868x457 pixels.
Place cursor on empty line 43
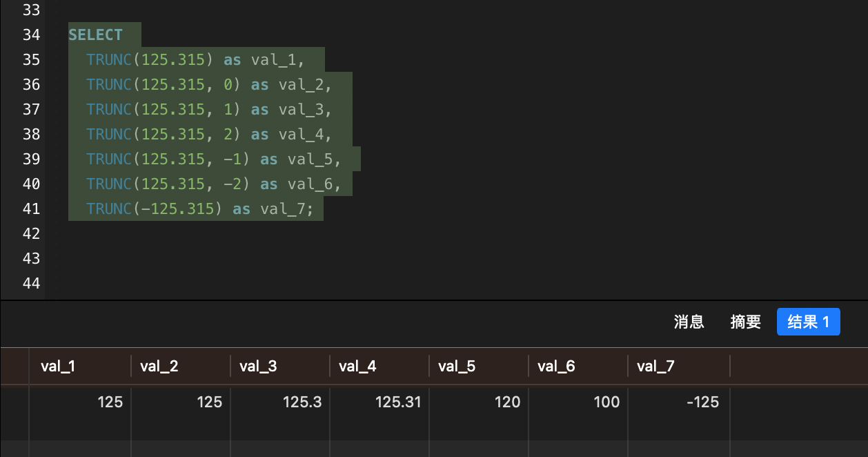click(x=207, y=258)
